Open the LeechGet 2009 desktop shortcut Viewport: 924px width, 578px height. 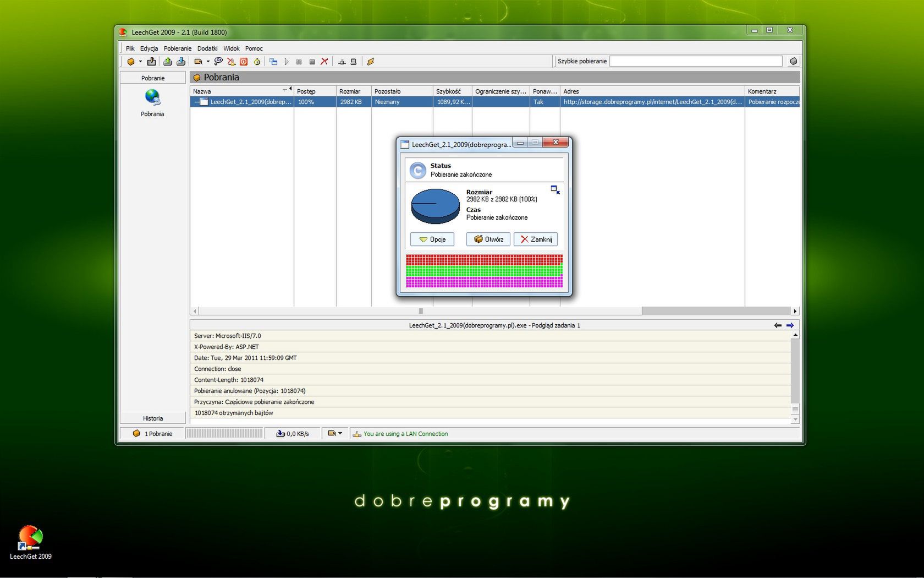31,543
